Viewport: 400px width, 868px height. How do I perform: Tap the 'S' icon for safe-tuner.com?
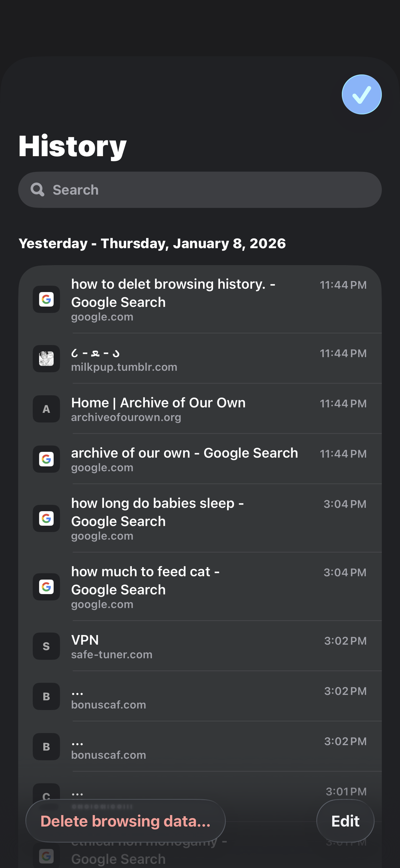tap(46, 646)
